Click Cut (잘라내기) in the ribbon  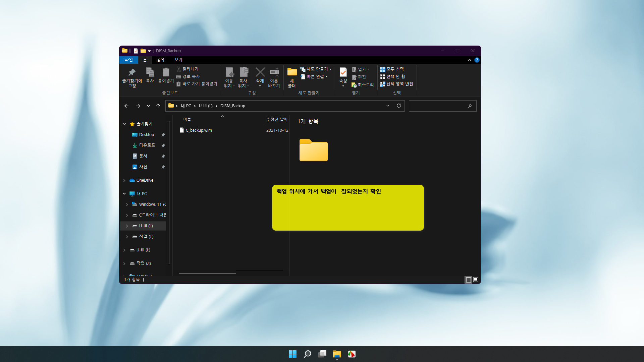pyautogui.click(x=187, y=69)
